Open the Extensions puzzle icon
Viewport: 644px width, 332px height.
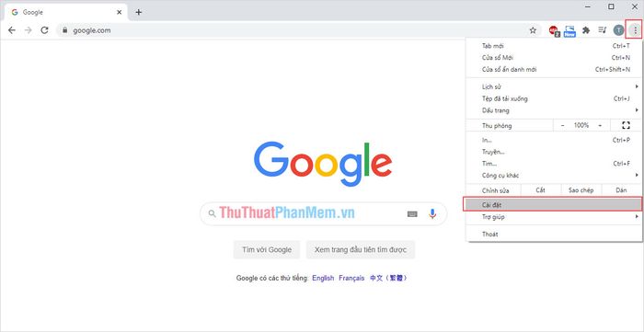(586, 30)
